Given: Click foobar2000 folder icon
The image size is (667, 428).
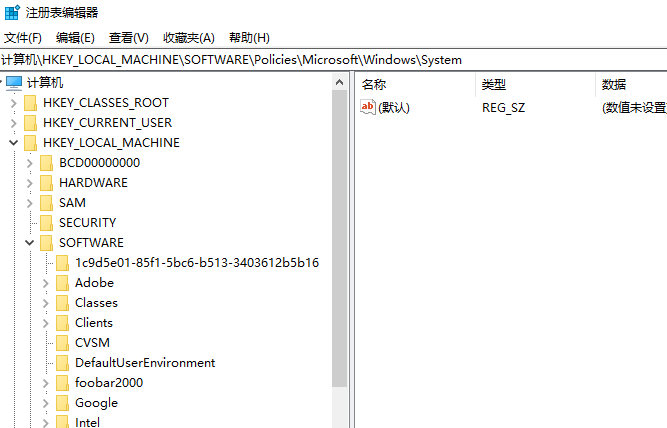Looking at the screenshot, I should (x=63, y=383).
